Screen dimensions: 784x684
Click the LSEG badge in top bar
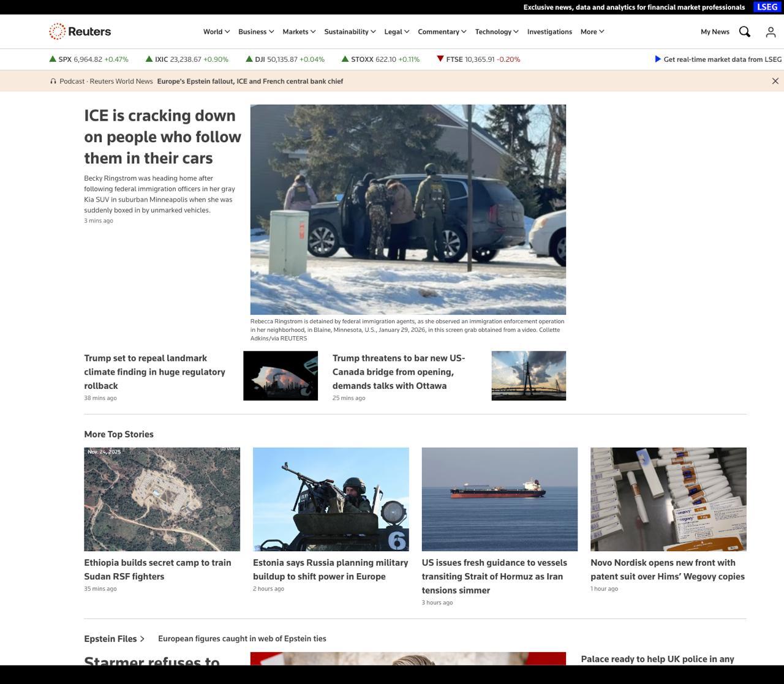[x=767, y=7]
